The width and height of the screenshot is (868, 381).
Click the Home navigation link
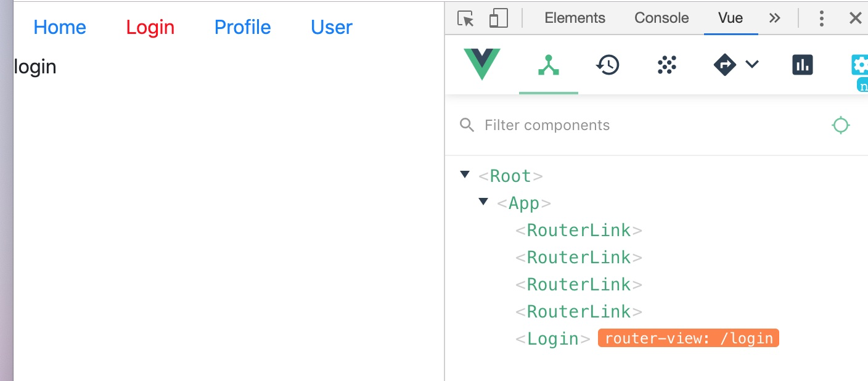point(60,27)
